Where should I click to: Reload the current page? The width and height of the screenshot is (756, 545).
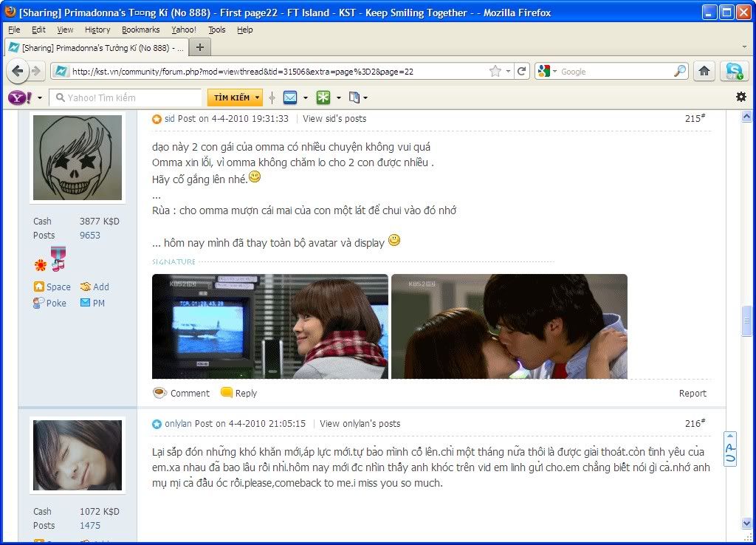[x=521, y=72]
